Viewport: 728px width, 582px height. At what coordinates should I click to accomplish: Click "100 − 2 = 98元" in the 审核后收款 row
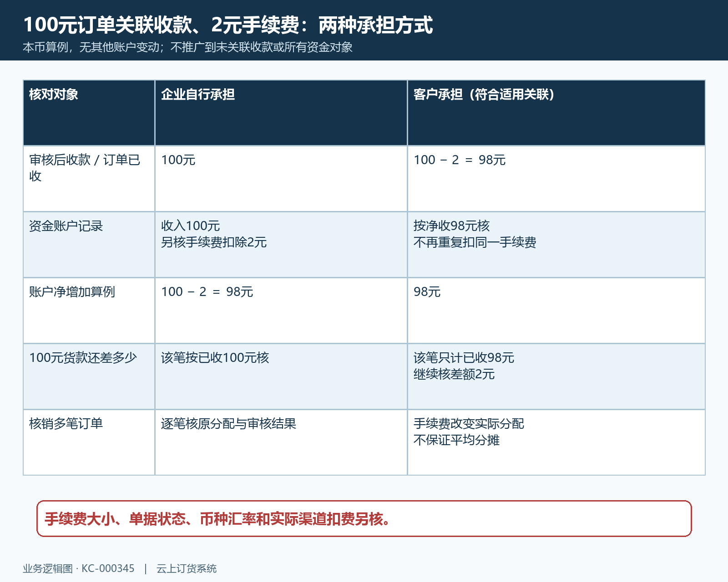(460, 160)
